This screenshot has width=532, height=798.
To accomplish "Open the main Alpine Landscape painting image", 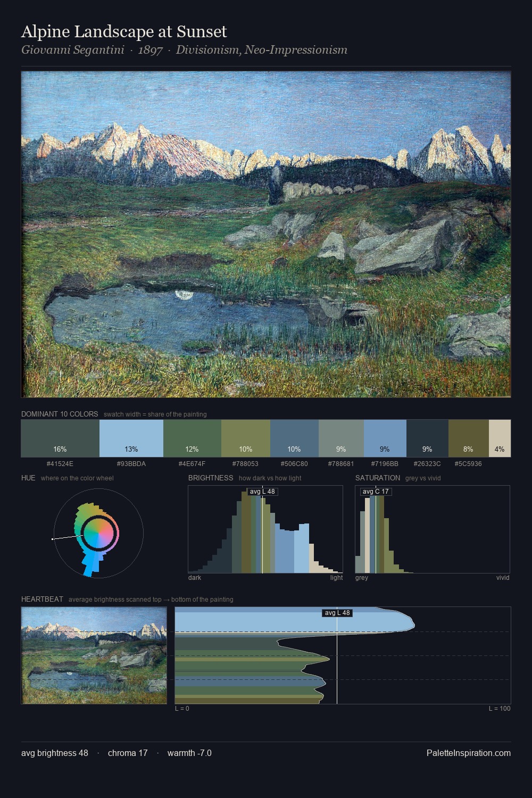I will [266, 234].
